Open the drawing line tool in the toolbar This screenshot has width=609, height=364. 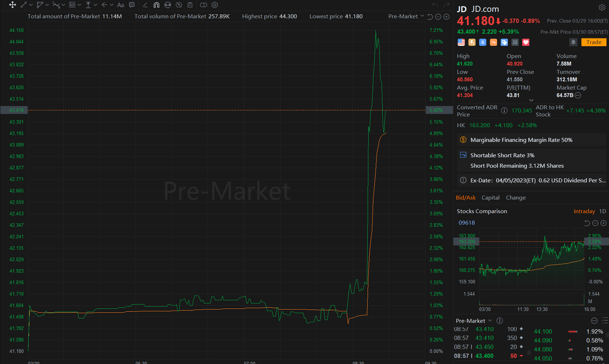[x=24, y=5]
